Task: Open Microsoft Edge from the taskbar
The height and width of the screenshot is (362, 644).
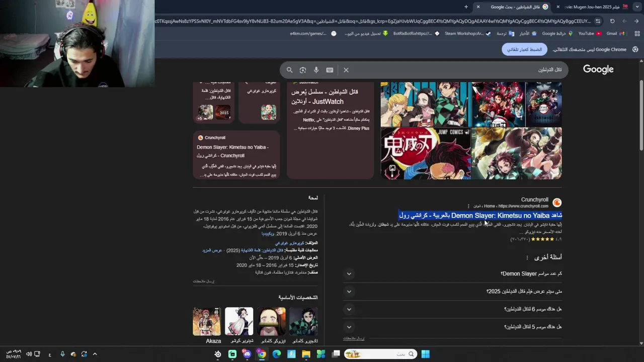Action: [277, 354]
